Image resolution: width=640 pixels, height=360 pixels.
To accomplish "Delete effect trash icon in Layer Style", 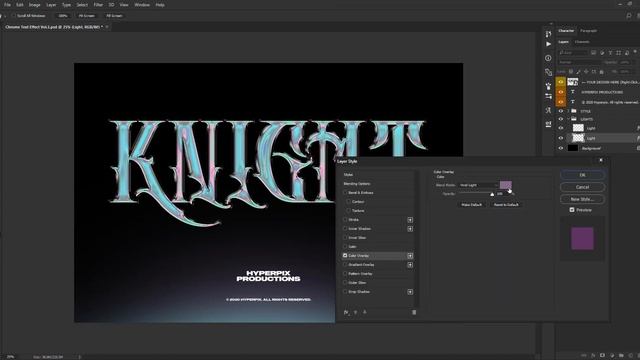I will pos(414,312).
